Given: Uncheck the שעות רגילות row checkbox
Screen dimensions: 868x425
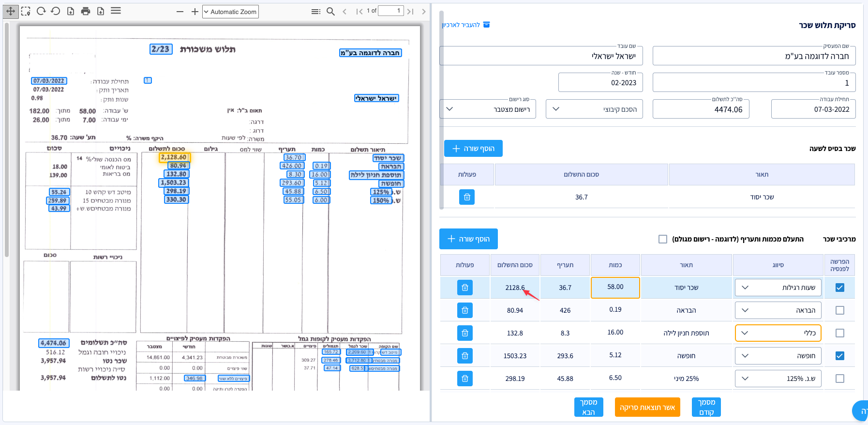Looking at the screenshot, I should point(839,288).
